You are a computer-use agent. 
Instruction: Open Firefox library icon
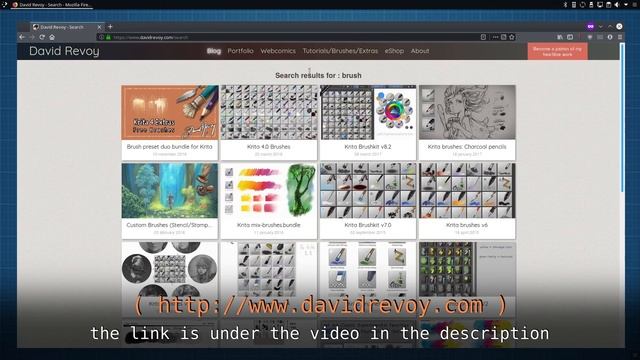560,37
